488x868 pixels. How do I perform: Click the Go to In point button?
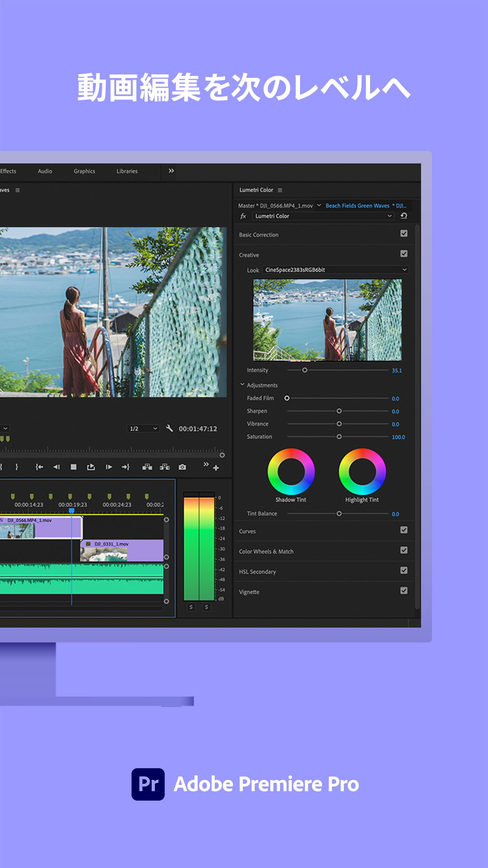39,467
